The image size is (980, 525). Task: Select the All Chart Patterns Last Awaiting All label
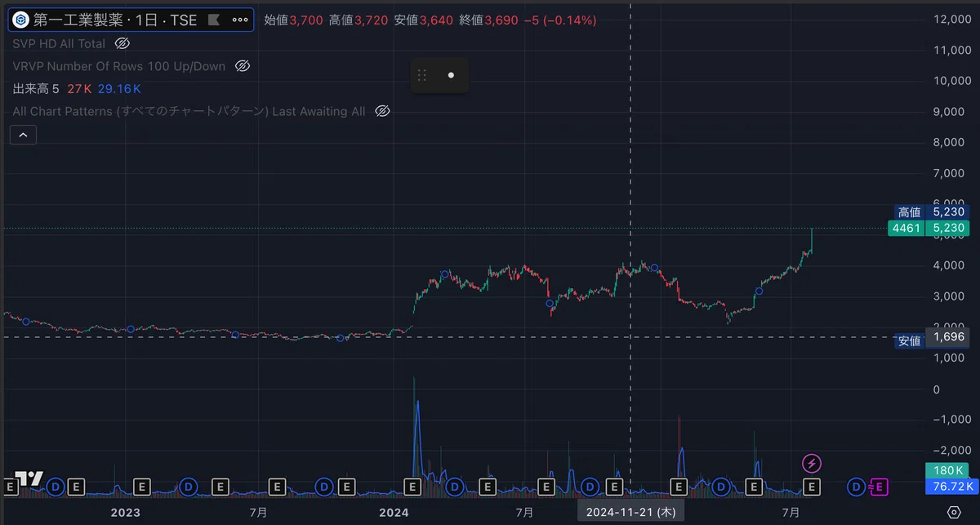click(x=189, y=111)
